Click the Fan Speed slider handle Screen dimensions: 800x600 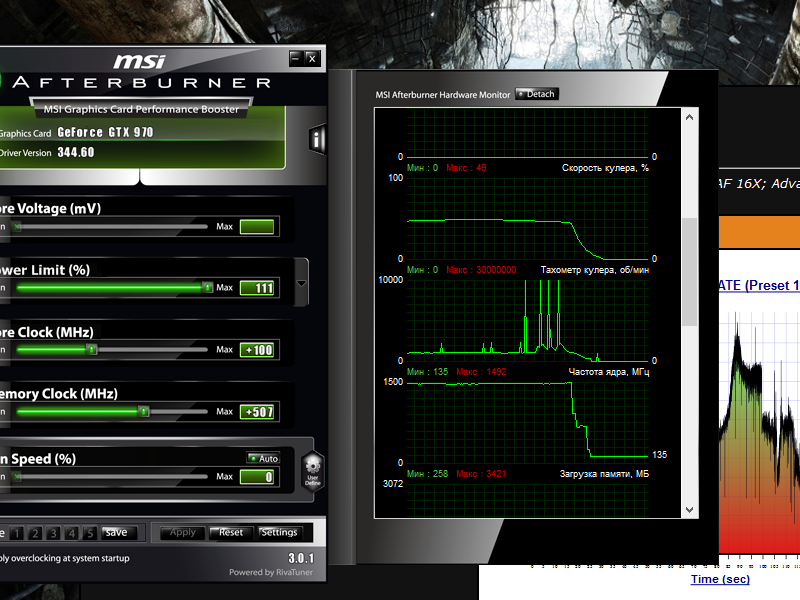18,477
